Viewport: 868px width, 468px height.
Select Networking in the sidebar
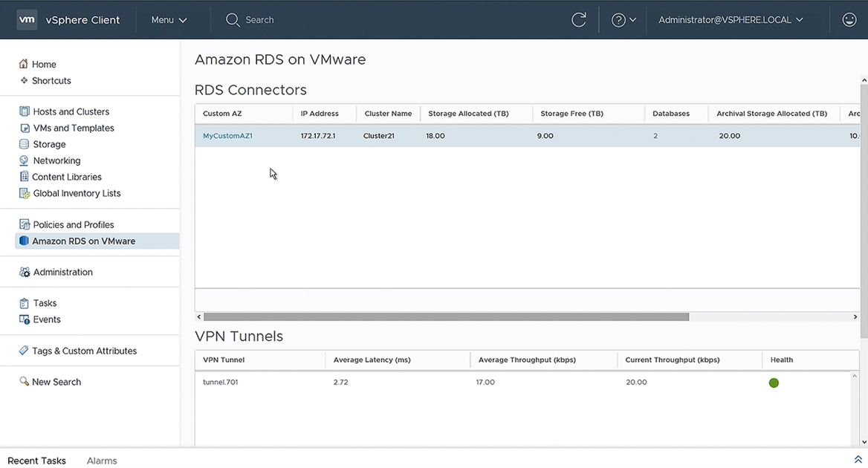click(x=56, y=160)
